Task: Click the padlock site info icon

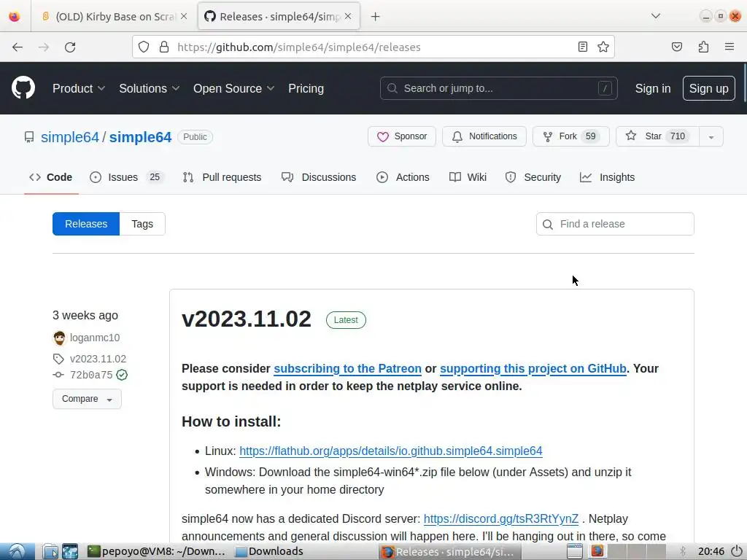Action: pos(164,47)
